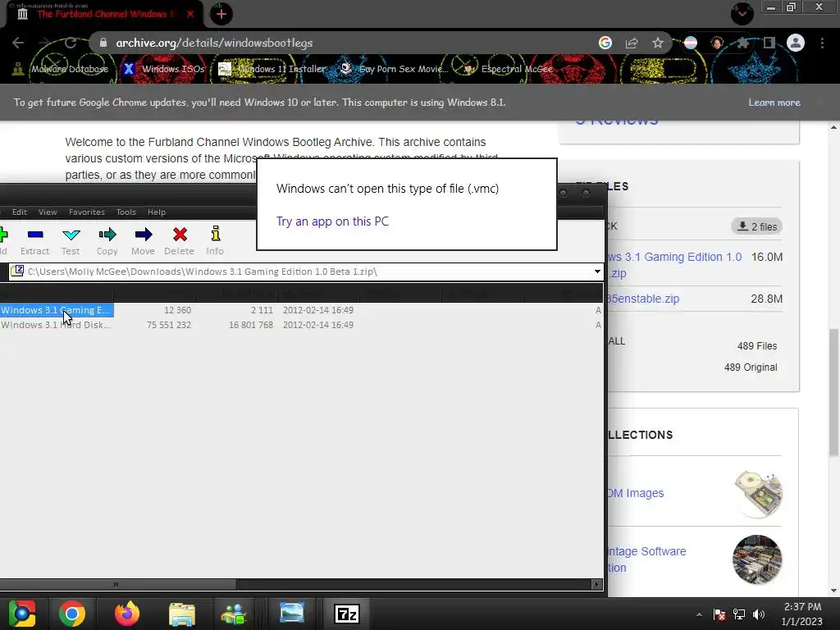
Task: Click 7-Zip horizontal scrollbar right arrow
Action: click(x=597, y=584)
